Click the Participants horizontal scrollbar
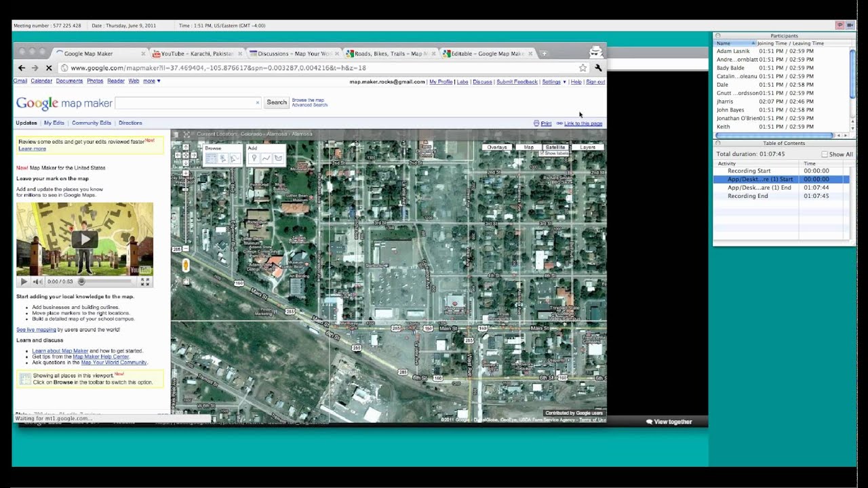The image size is (868, 488). pyautogui.click(x=774, y=136)
